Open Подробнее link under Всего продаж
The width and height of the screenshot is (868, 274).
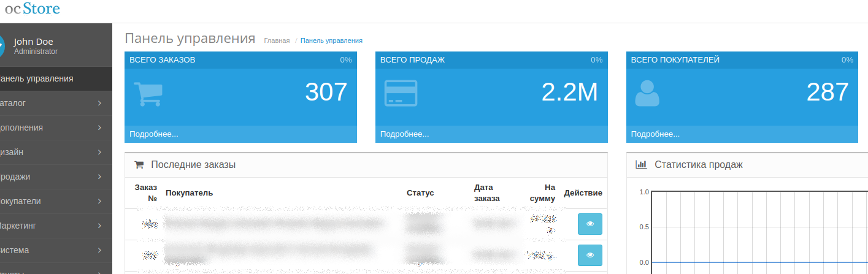[404, 134]
